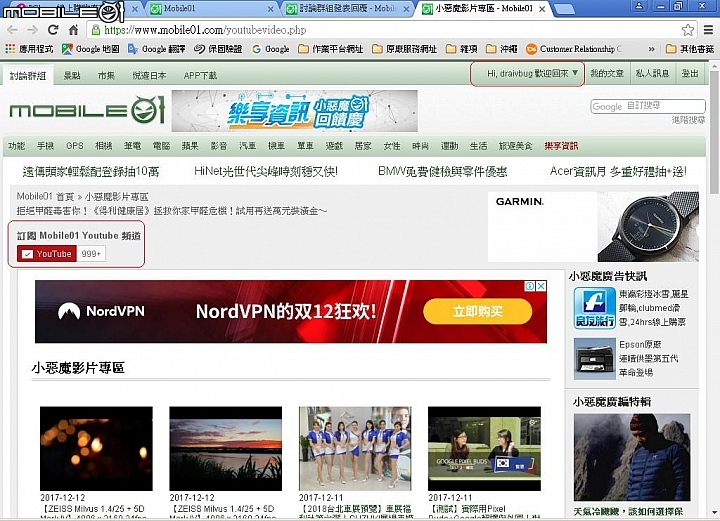Open the 蘋果 category menu

[x=190, y=146]
